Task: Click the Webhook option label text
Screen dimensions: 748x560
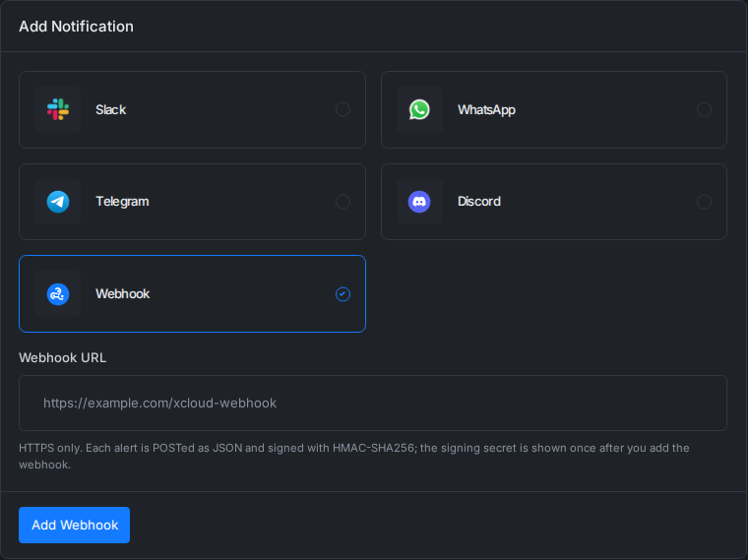Action: (x=123, y=294)
